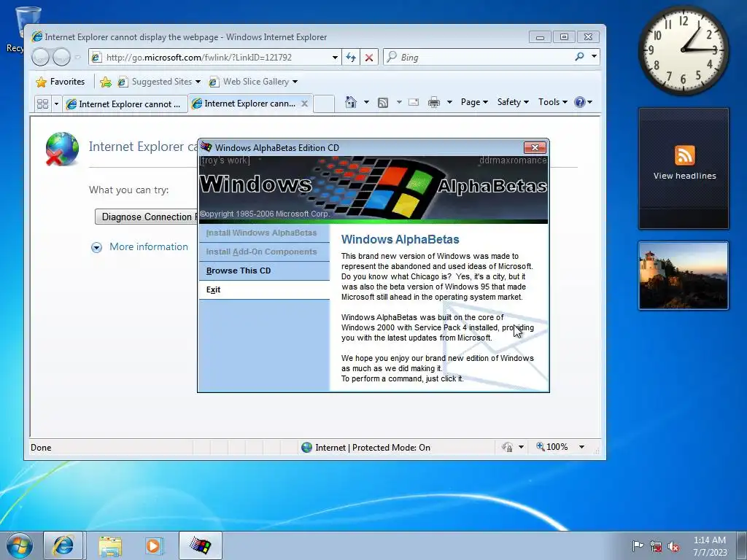Expand the Web Slice Gallery dropdown

click(x=295, y=82)
